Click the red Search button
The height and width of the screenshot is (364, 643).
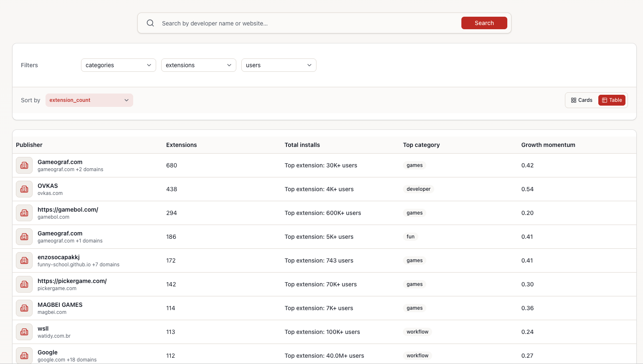(x=484, y=23)
